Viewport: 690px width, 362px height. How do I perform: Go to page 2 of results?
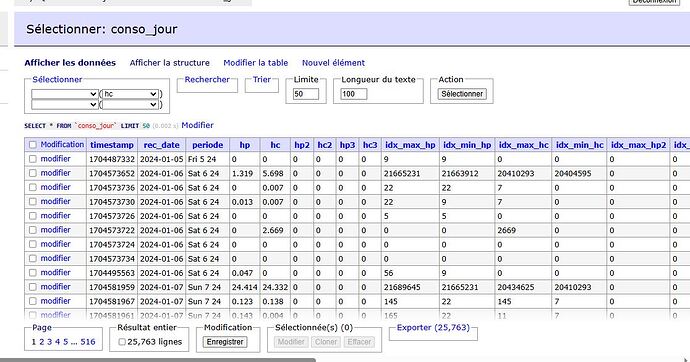pyautogui.click(x=41, y=342)
